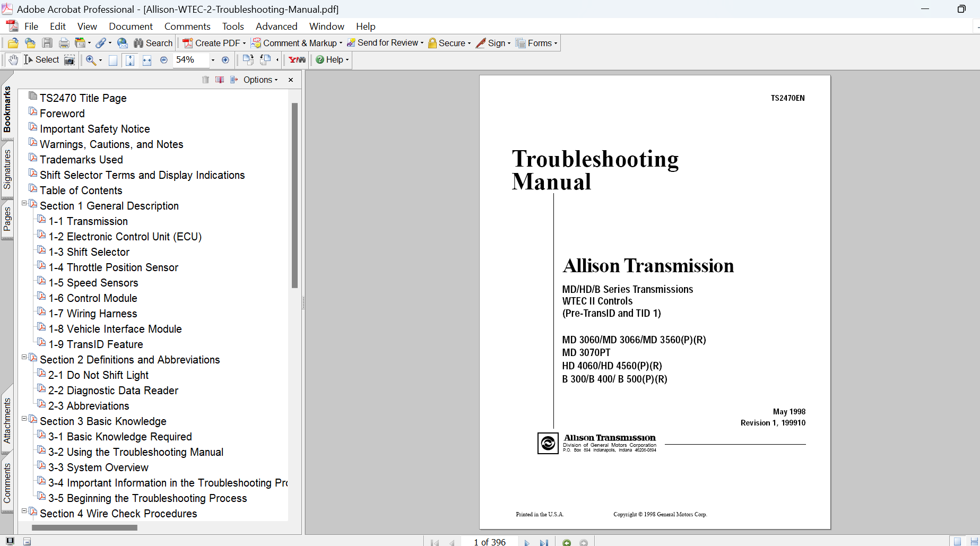Screen dimensions: 980x546
Task: Click the zoom percentage field showing 54%
Action: (x=190, y=60)
